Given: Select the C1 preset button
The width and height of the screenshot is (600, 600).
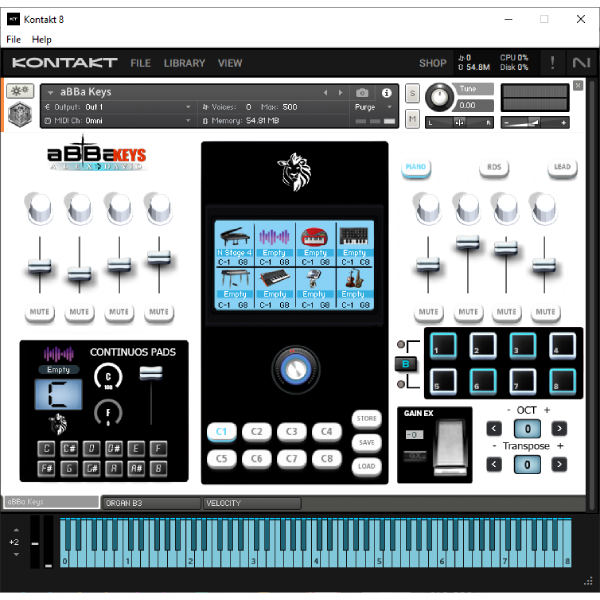Looking at the screenshot, I should [x=222, y=432].
